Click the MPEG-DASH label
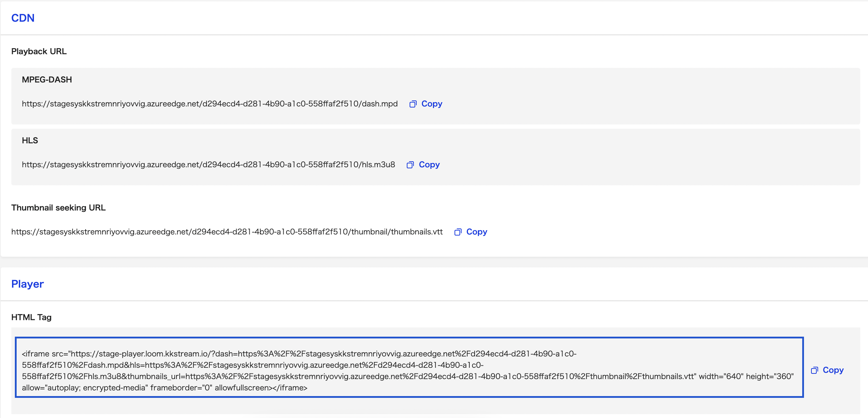Image resolution: width=868 pixels, height=418 pixels. [x=47, y=80]
